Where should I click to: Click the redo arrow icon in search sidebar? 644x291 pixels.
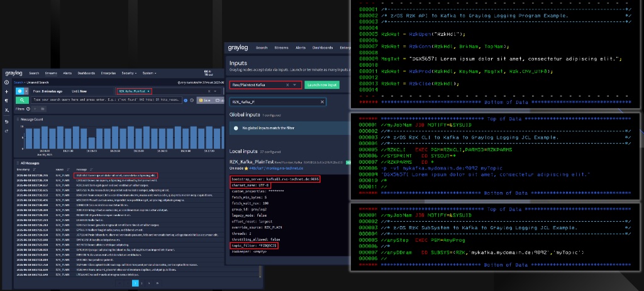click(x=6, y=131)
